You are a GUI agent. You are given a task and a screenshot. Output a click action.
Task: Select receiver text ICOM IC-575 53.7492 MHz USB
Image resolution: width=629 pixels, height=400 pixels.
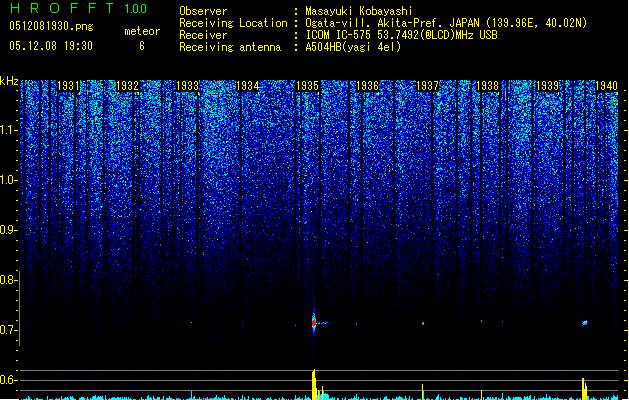[401, 35]
